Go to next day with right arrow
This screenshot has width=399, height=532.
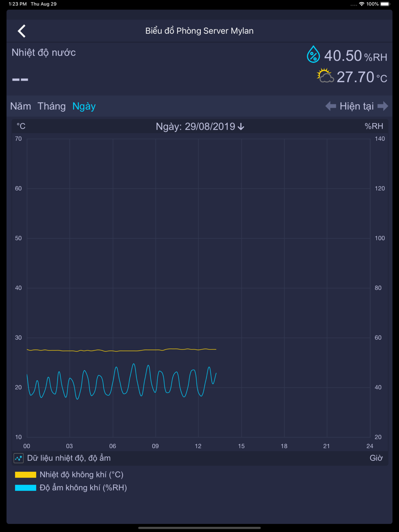point(383,106)
